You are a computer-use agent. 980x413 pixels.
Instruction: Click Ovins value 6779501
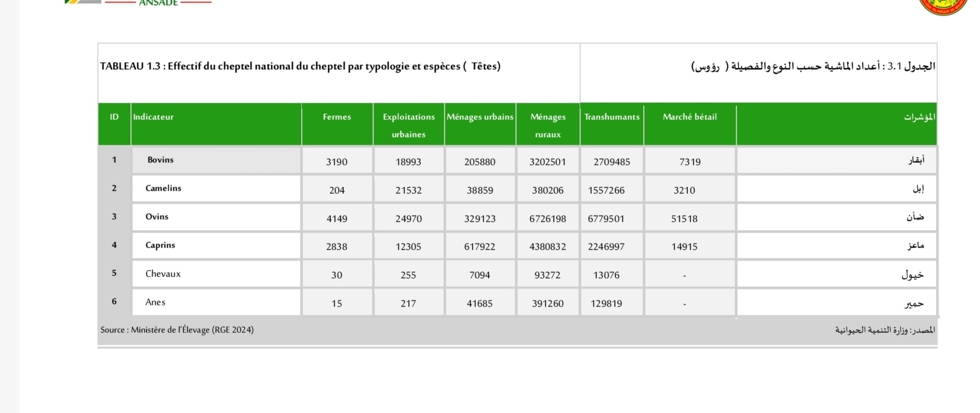click(606, 219)
